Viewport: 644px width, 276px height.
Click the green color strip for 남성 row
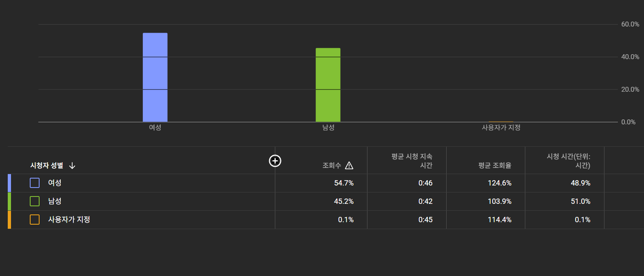[9, 201]
